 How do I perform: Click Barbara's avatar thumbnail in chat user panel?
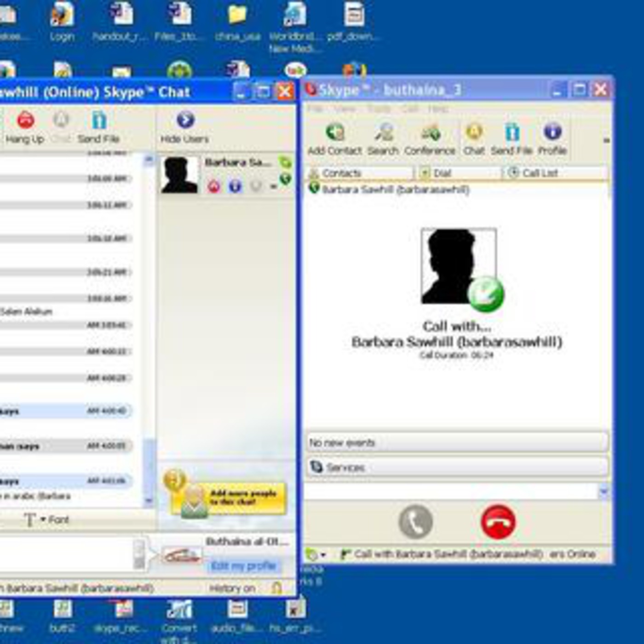(180, 174)
